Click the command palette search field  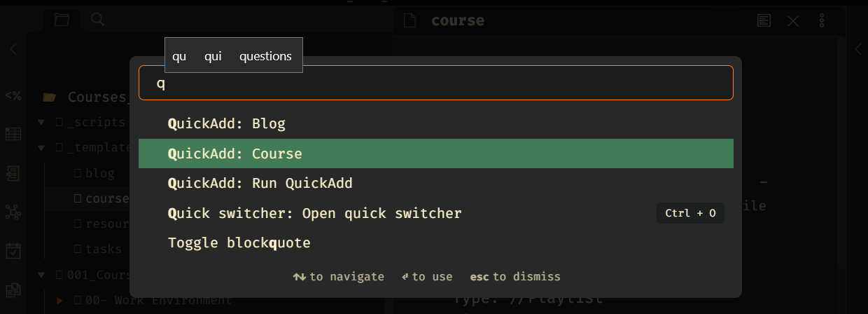pos(436,83)
